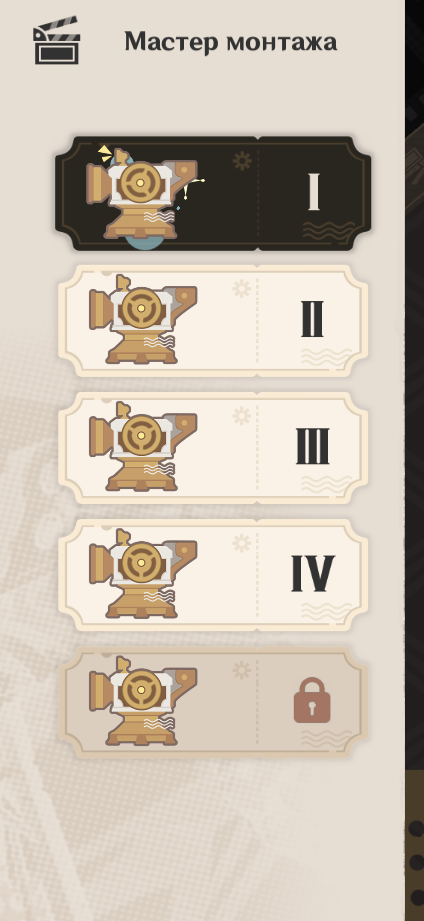Viewport: 424px width, 921px height.
Task: Click the small gear on ticket IV
Action: pyautogui.click(x=241, y=543)
